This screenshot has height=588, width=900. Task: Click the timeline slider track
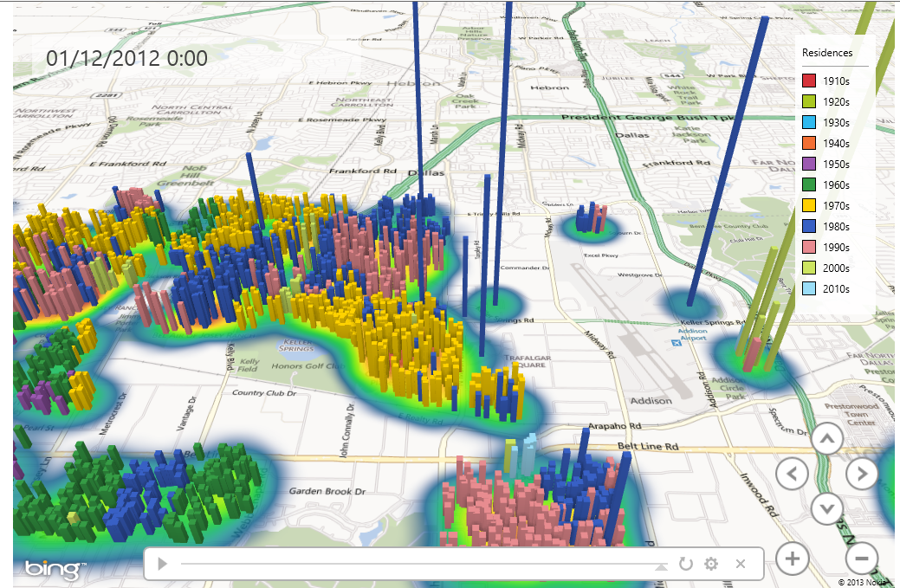[x=424, y=564]
